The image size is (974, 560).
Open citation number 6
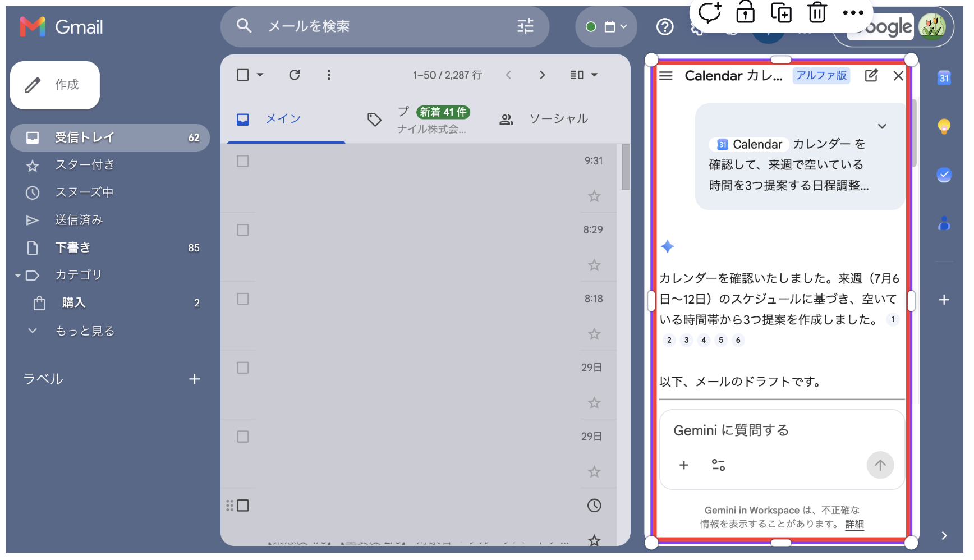pos(738,341)
